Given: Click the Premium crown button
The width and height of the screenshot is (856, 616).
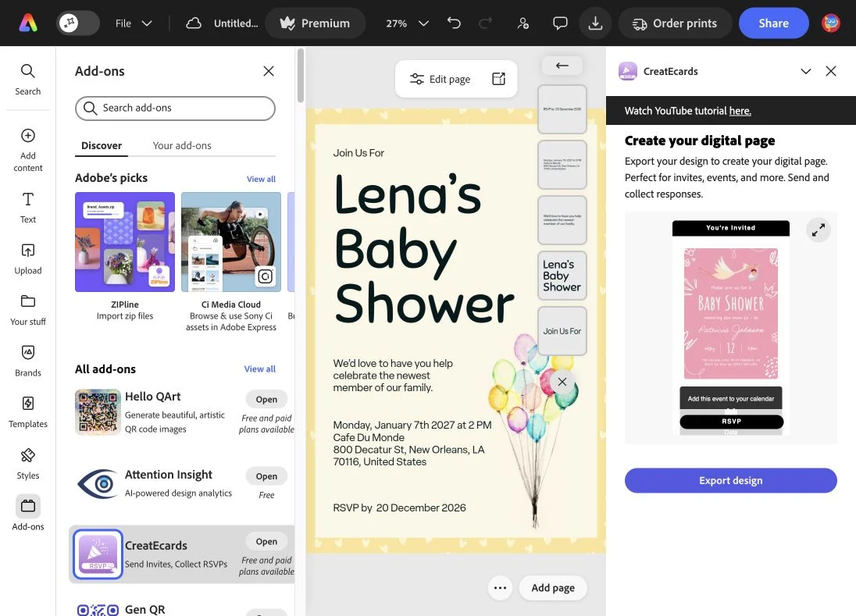Looking at the screenshot, I should pyautogui.click(x=315, y=23).
